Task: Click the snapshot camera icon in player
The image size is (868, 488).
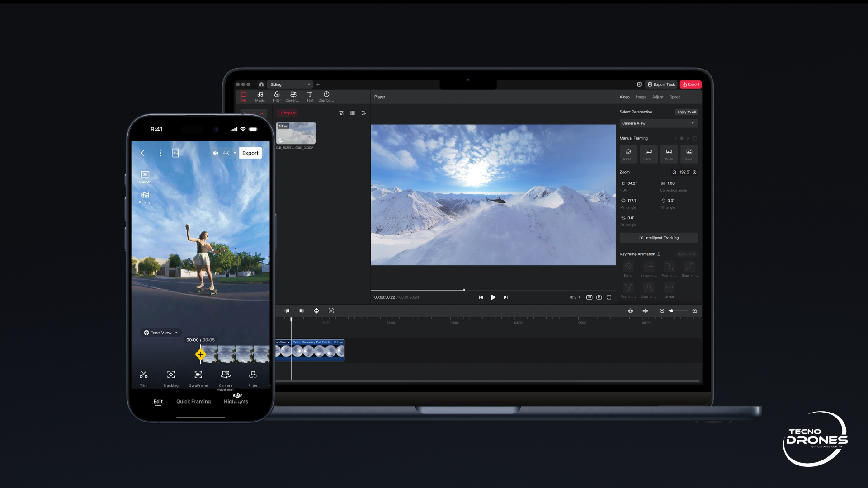Action: (x=599, y=297)
